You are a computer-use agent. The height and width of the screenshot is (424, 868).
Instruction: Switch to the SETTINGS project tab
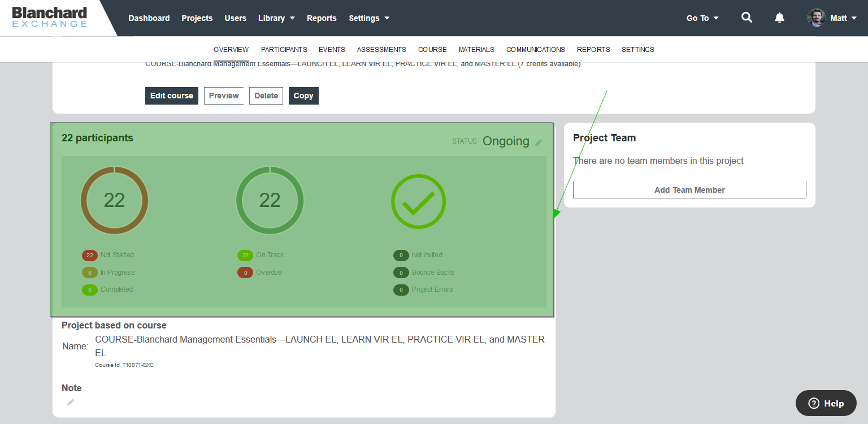[x=638, y=50]
